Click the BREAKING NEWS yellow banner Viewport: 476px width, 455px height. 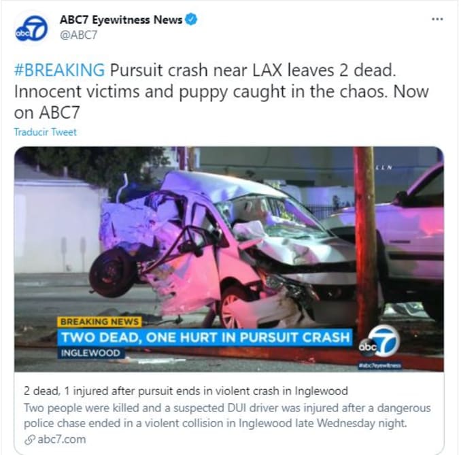click(99, 322)
